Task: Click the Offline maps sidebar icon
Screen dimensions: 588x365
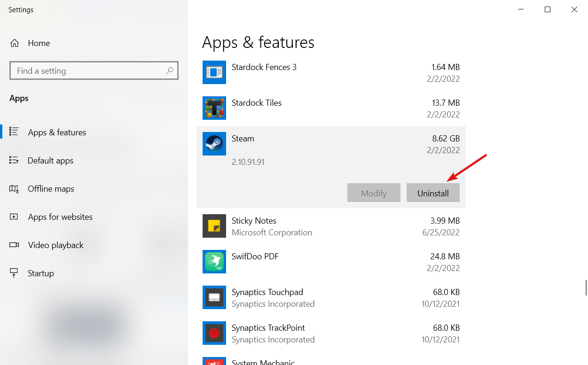Action: (14, 188)
